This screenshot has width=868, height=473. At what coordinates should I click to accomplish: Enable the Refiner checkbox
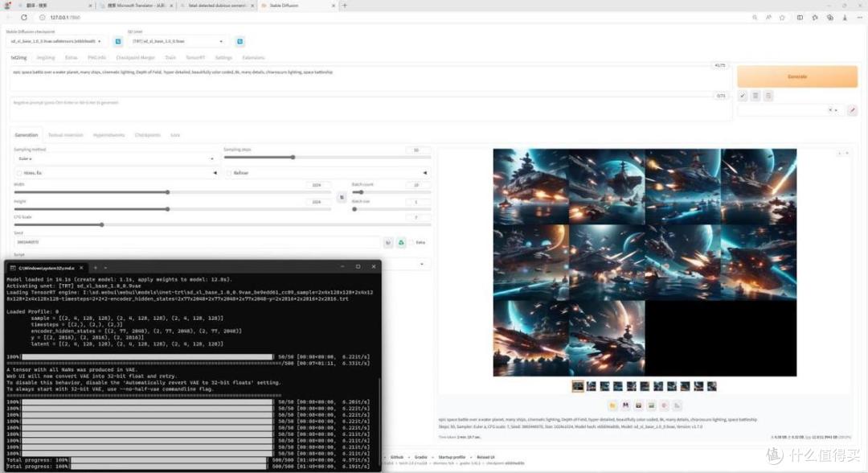tap(228, 173)
